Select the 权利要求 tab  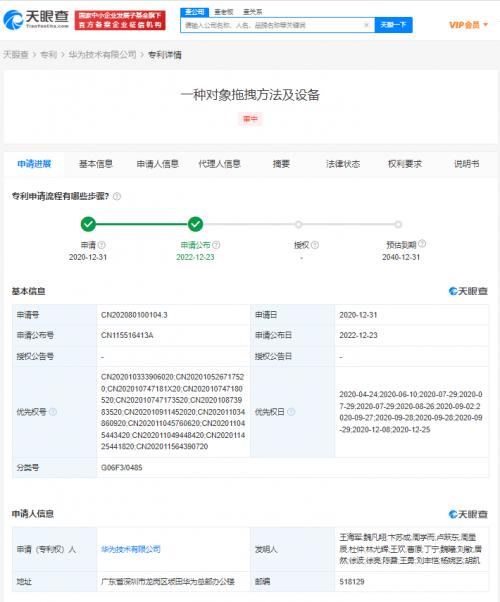[x=405, y=164]
